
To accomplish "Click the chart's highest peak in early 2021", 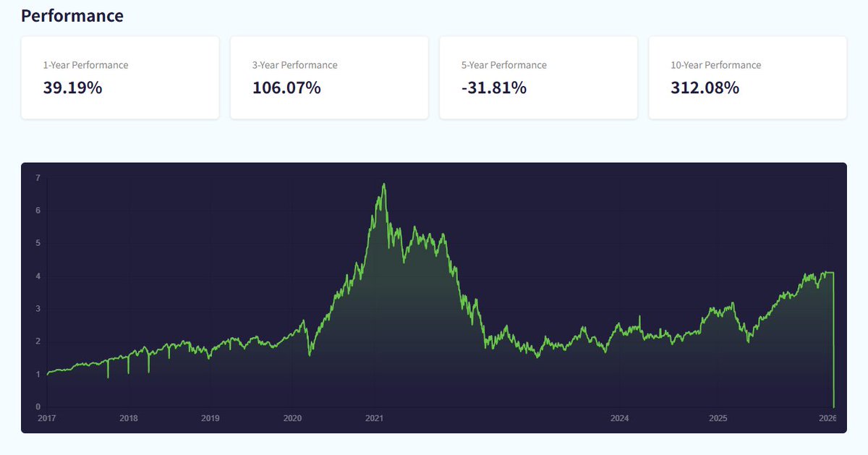I will point(384,184).
